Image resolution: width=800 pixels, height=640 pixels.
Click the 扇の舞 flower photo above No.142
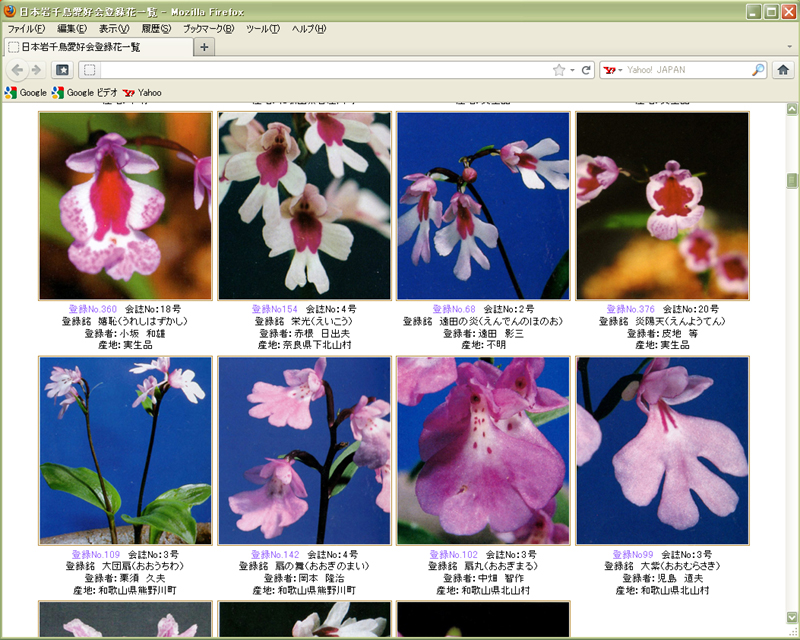[305, 451]
